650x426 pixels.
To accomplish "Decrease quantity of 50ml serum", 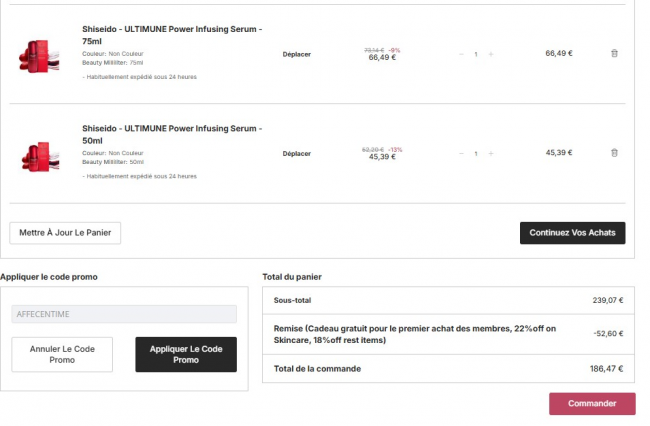I will (x=461, y=154).
